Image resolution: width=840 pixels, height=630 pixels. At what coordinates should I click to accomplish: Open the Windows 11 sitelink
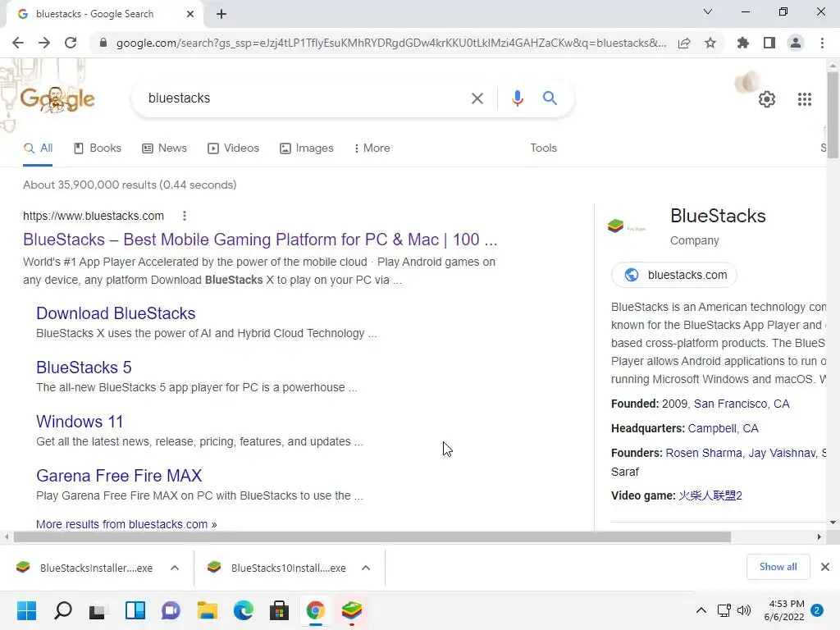[80, 422]
